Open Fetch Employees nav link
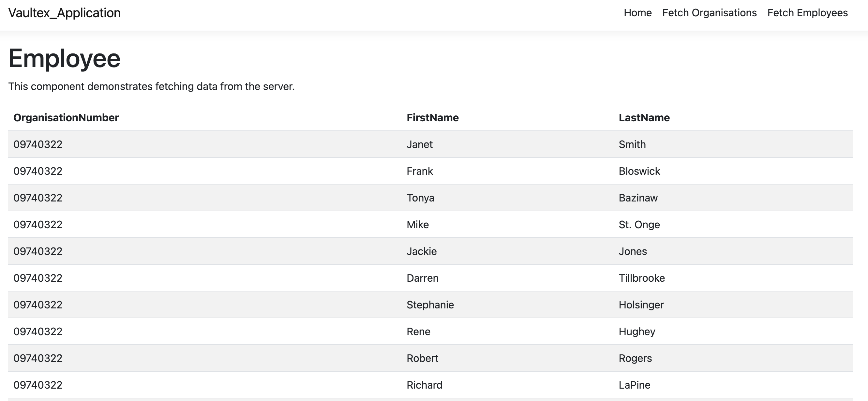This screenshot has width=868, height=401. point(807,13)
